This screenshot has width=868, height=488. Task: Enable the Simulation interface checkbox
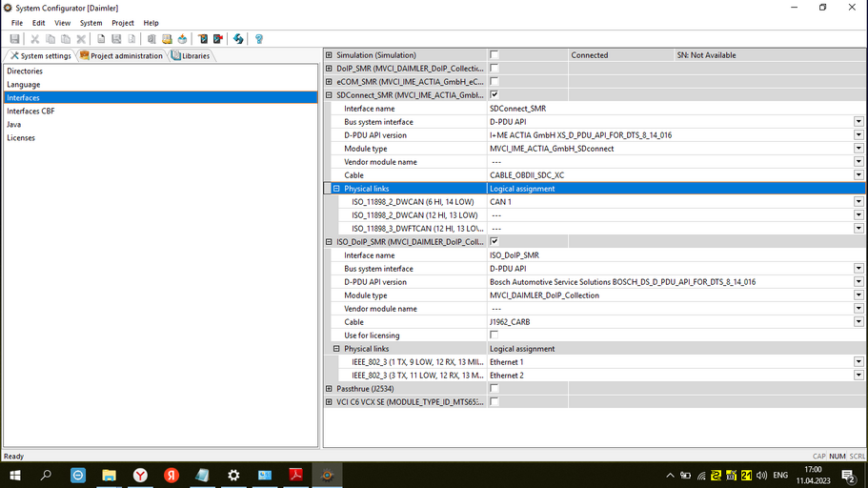click(494, 55)
